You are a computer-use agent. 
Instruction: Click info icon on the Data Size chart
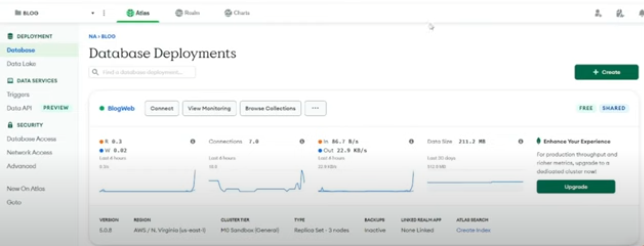click(x=521, y=141)
